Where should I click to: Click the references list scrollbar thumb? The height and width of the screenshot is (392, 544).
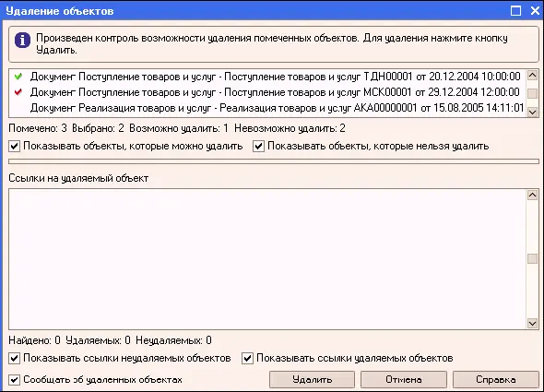[x=532, y=258]
